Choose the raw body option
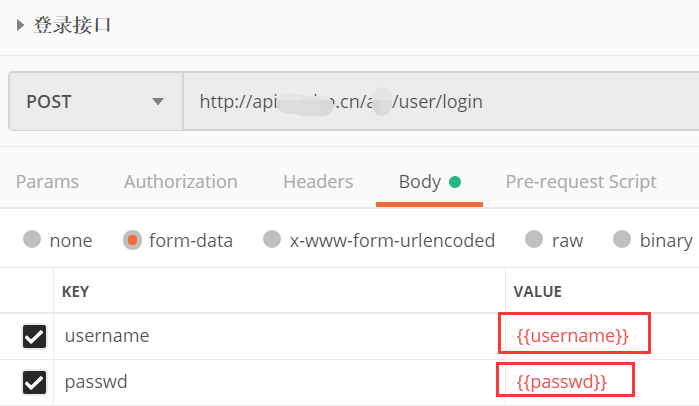This screenshot has height=406, width=699. 534,240
